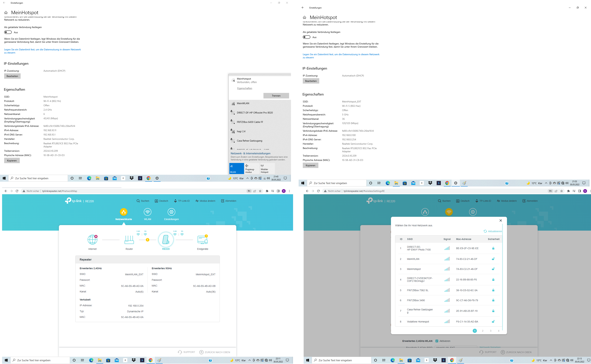The width and height of the screenshot is (591, 364).
Task: Open Netzwerk- & Interneteinstellungen link
Action: [250, 154]
